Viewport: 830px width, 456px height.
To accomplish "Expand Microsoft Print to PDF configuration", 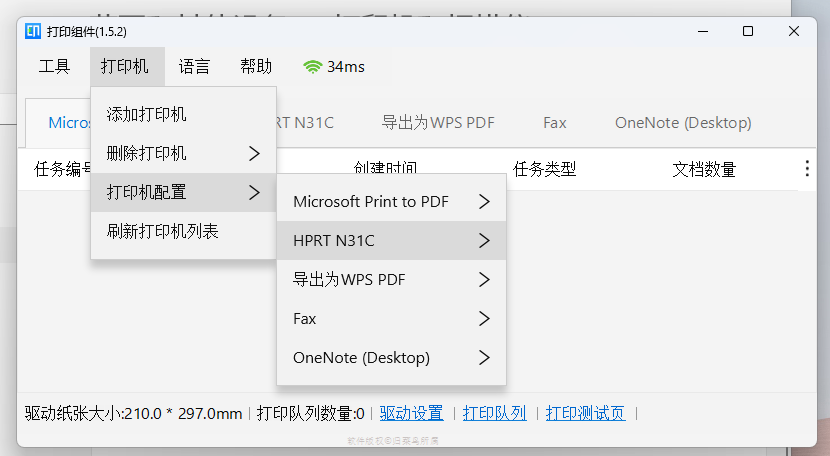I will [x=485, y=201].
